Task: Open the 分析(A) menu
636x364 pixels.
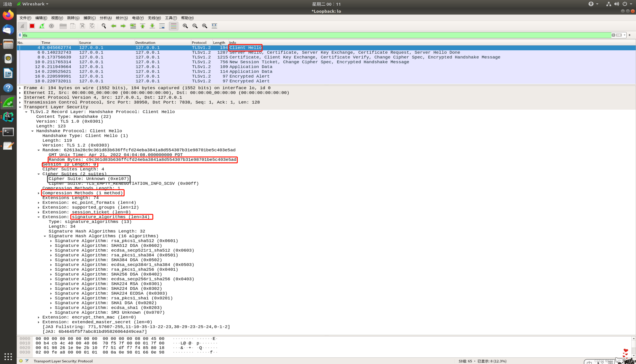Action: click(x=106, y=18)
